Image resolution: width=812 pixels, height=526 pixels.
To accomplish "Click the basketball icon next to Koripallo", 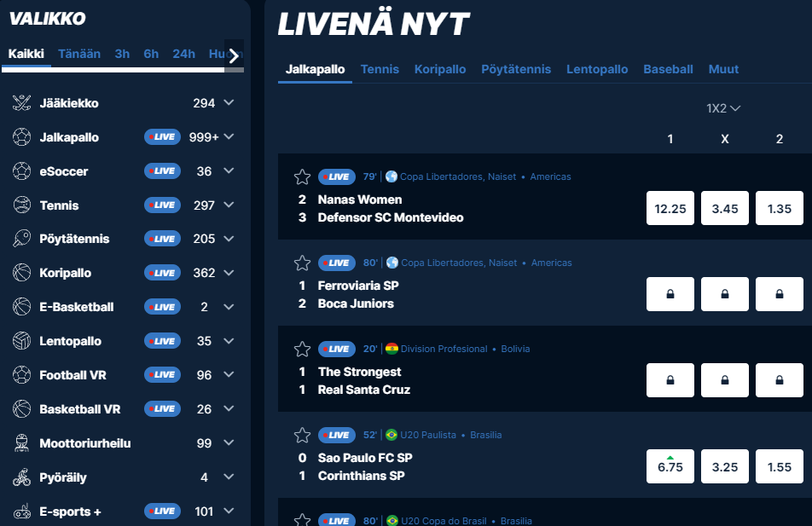I will pyautogui.click(x=22, y=274).
